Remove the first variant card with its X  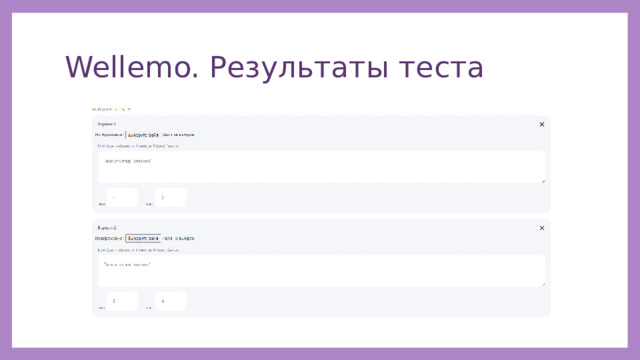(542, 124)
